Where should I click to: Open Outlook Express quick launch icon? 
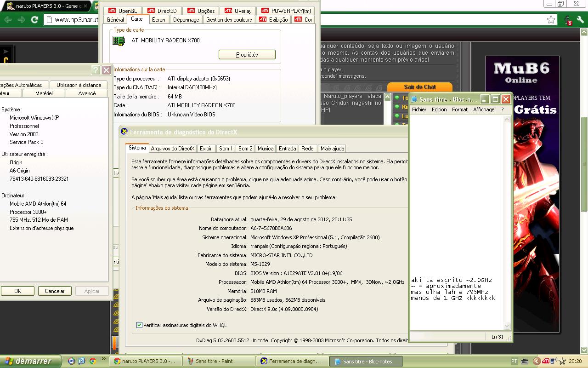tap(82, 361)
